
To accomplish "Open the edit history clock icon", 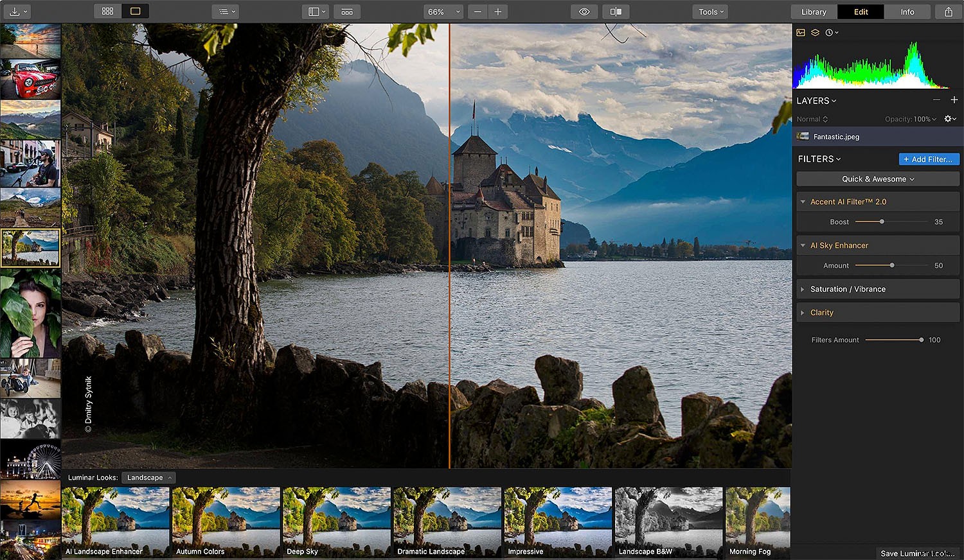I will 830,32.
